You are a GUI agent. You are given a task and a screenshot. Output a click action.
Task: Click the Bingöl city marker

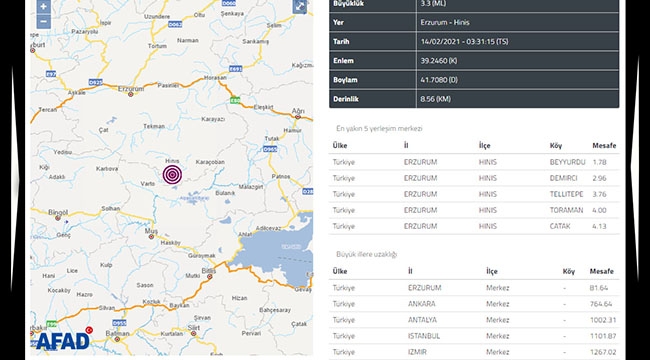(x=58, y=218)
